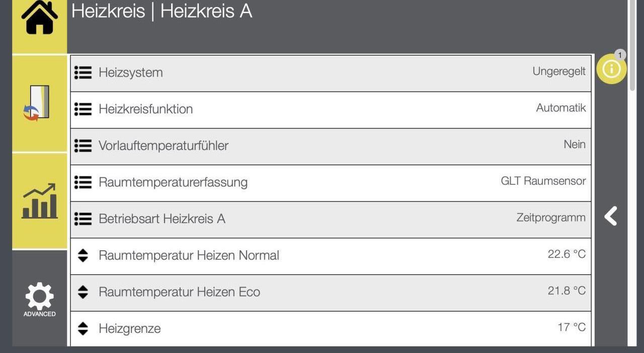The height and width of the screenshot is (353, 644).
Task: Click the Nein value for Vorlauftemperaturfühler
Action: coord(574,145)
